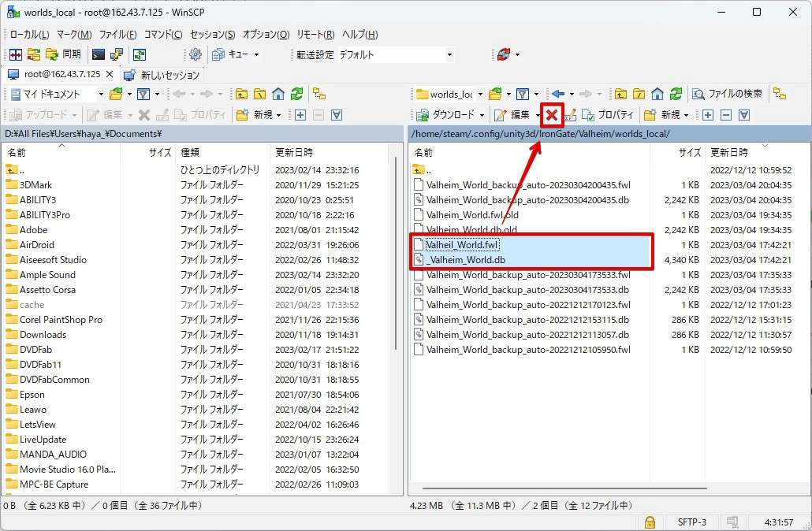Click remote panel filter icon

click(x=523, y=95)
